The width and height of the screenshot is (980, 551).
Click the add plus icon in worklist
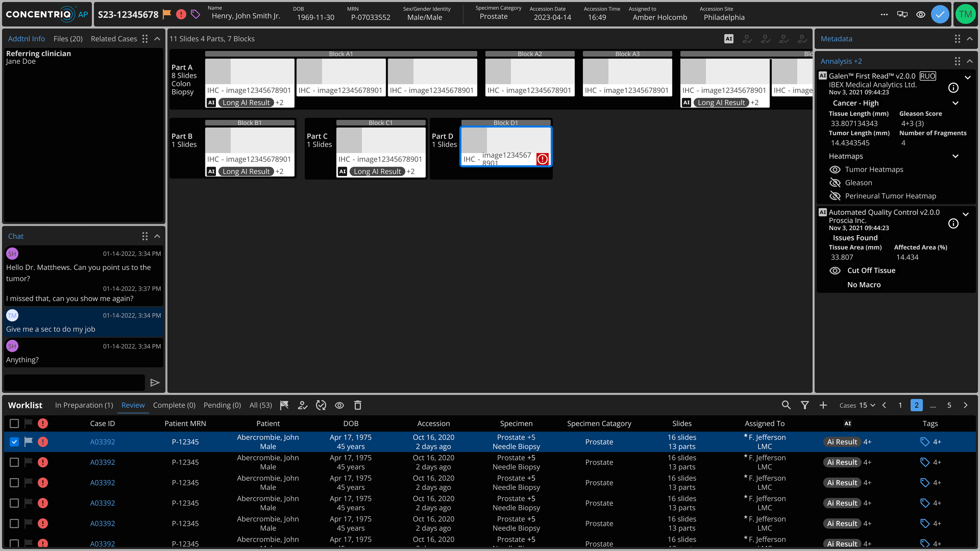[x=823, y=405]
